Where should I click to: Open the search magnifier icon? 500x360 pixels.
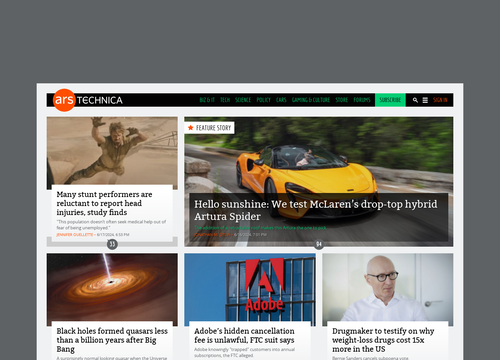click(x=415, y=100)
